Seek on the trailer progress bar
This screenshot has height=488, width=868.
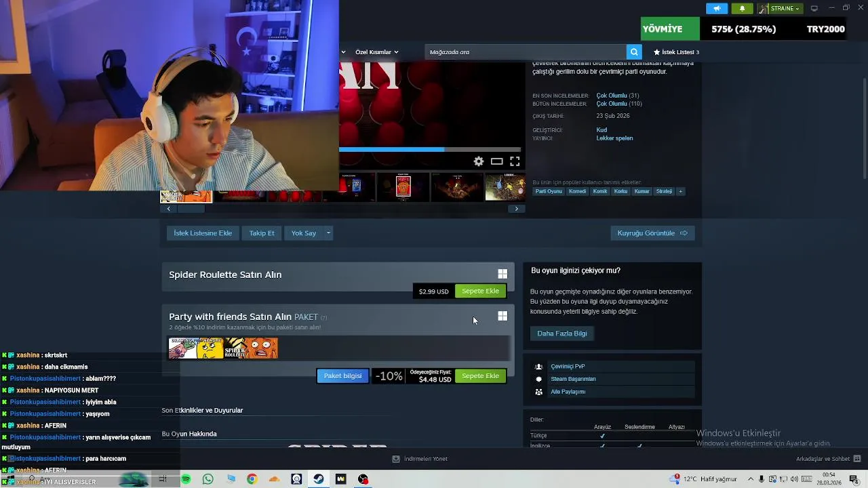click(430, 149)
